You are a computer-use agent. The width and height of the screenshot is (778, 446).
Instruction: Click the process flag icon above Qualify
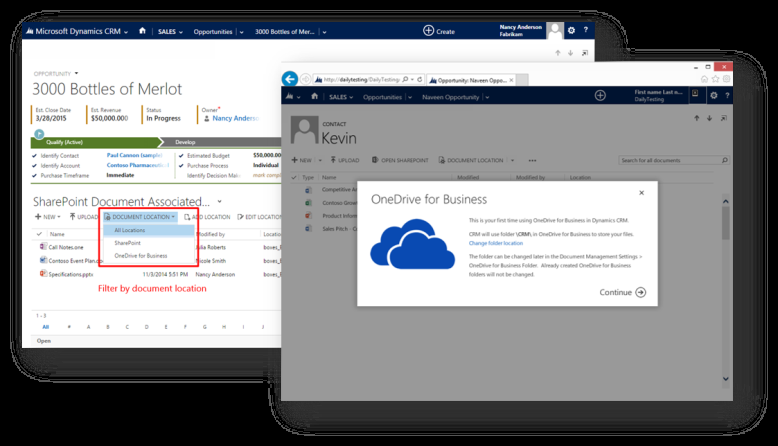click(39, 134)
